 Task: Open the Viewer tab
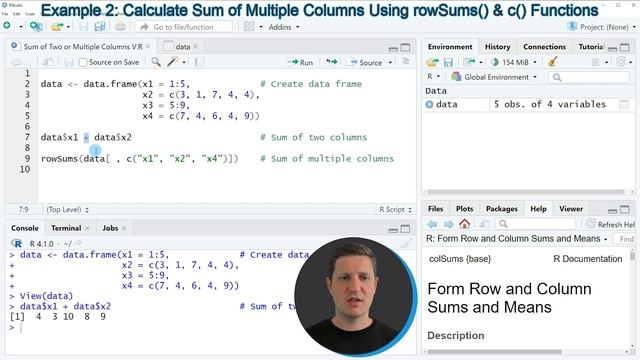571,209
